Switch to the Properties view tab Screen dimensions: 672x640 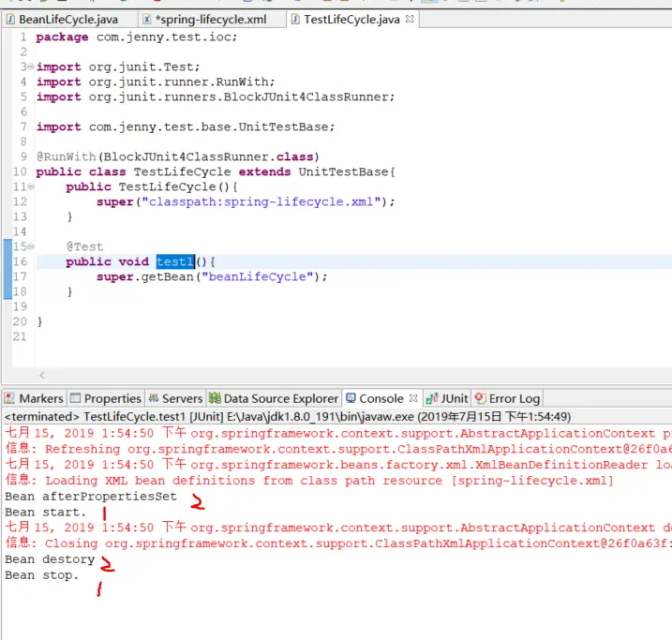click(x=106, y=398)
